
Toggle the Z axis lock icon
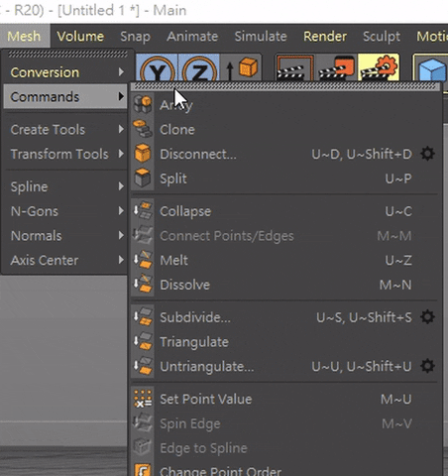coord(198,68)
